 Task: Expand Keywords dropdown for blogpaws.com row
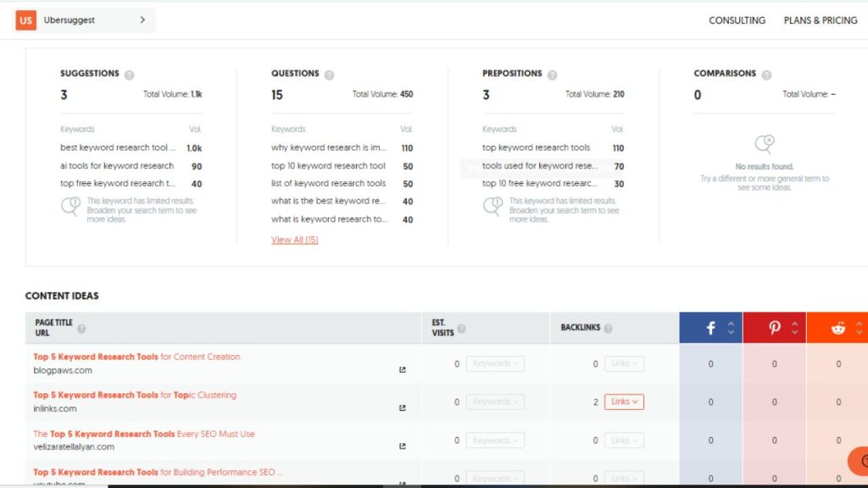pos(495,363)
